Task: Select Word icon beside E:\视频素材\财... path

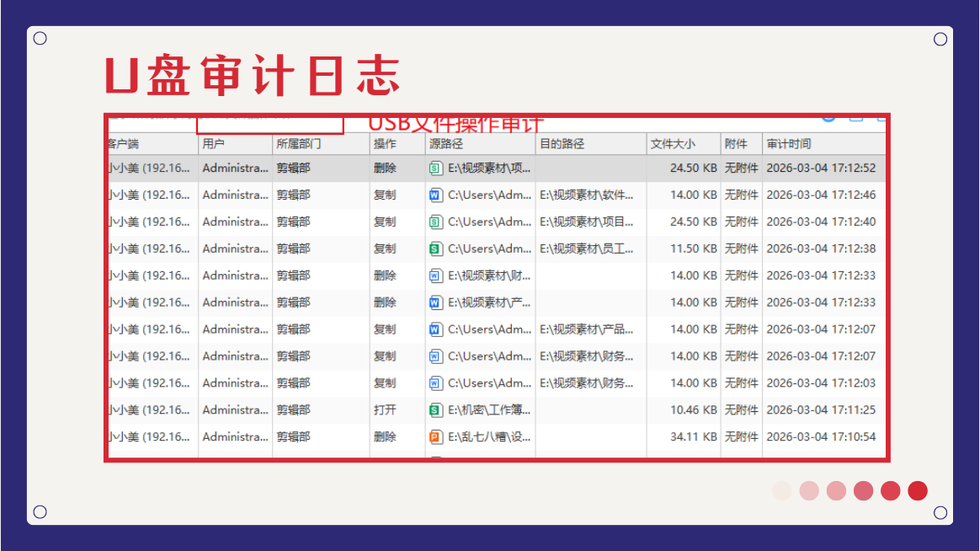Action: 435,275
